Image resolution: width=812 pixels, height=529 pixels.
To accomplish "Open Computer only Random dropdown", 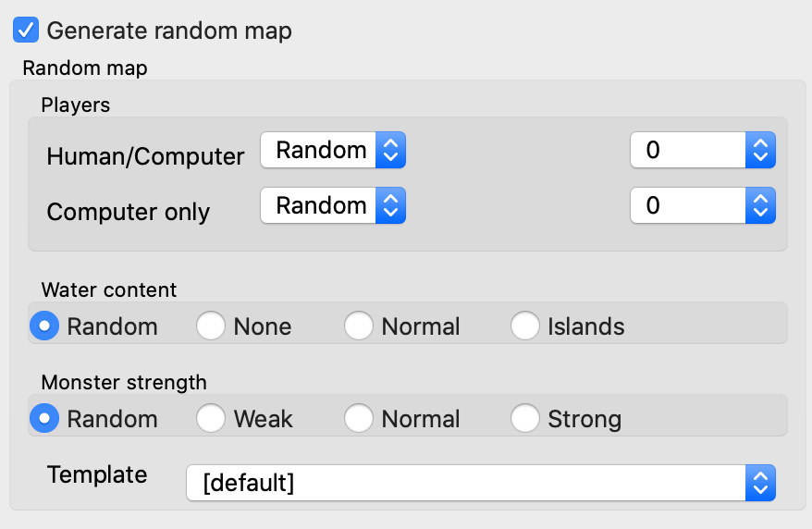I will (333, 206).
